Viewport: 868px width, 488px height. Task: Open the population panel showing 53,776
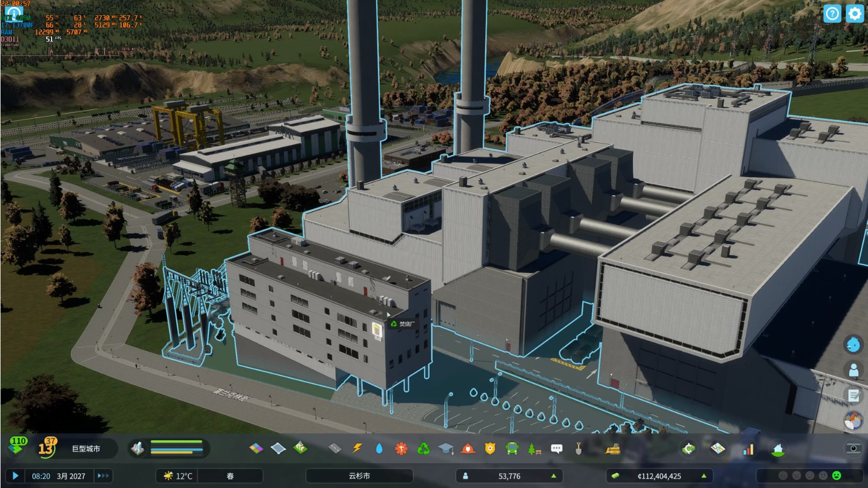(x=509, y=476)
